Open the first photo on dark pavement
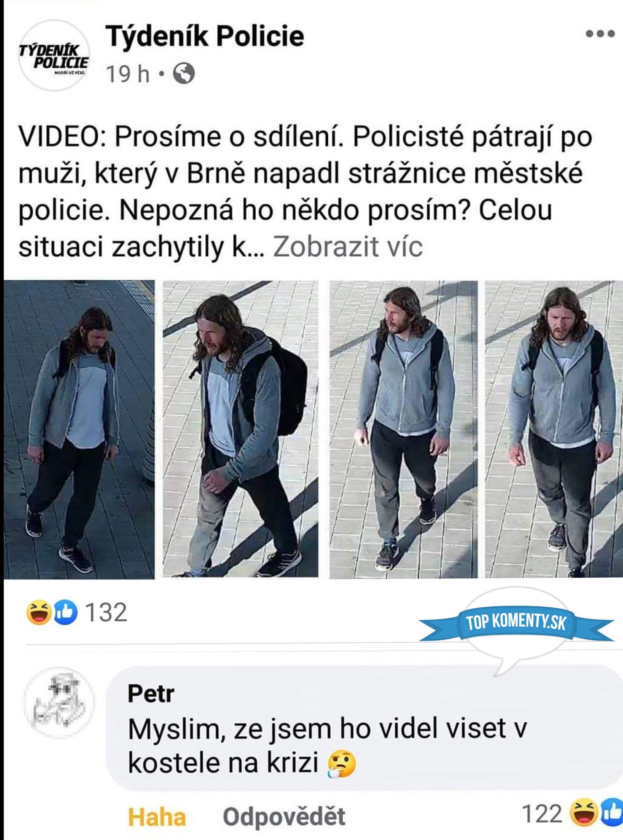Image resolution: width=623 pixels, height=840 pixels. tap(79, 429)
